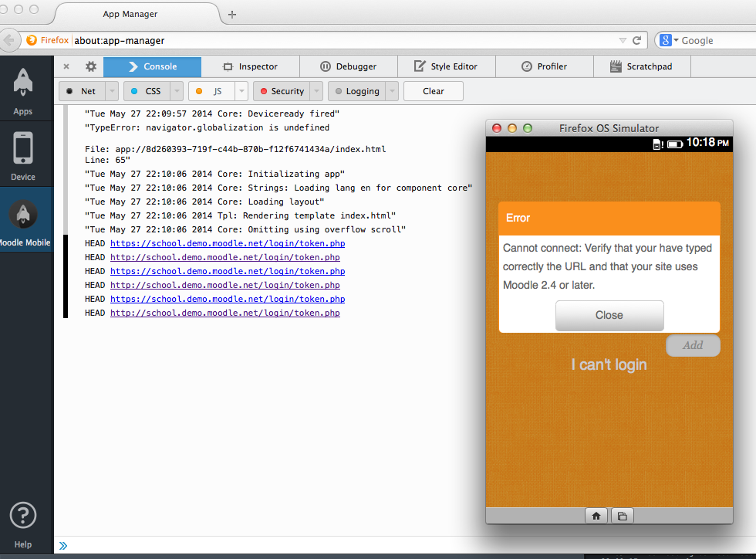This screenshot has width=756, height=559.
Task: Click the orange Error header in dialog
Action: 609,219
